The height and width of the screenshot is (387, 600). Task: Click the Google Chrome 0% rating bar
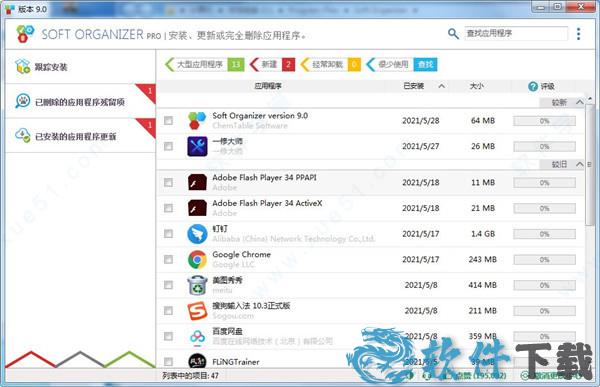tap(545, 260)
